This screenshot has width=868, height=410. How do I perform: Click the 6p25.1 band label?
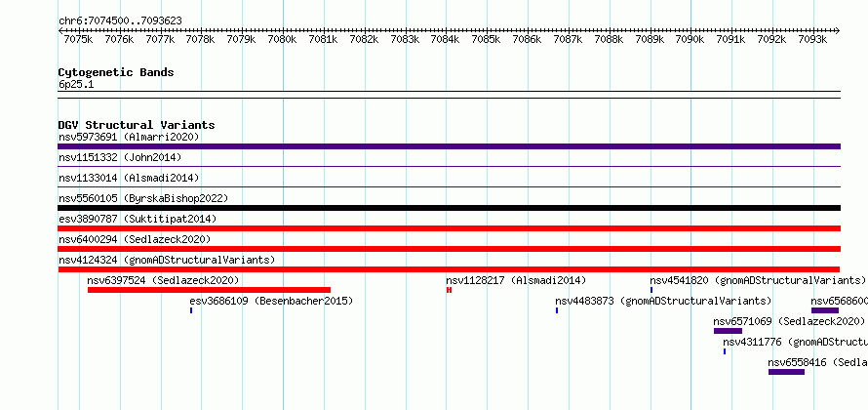pyautogui.click(x=76, y=84)
